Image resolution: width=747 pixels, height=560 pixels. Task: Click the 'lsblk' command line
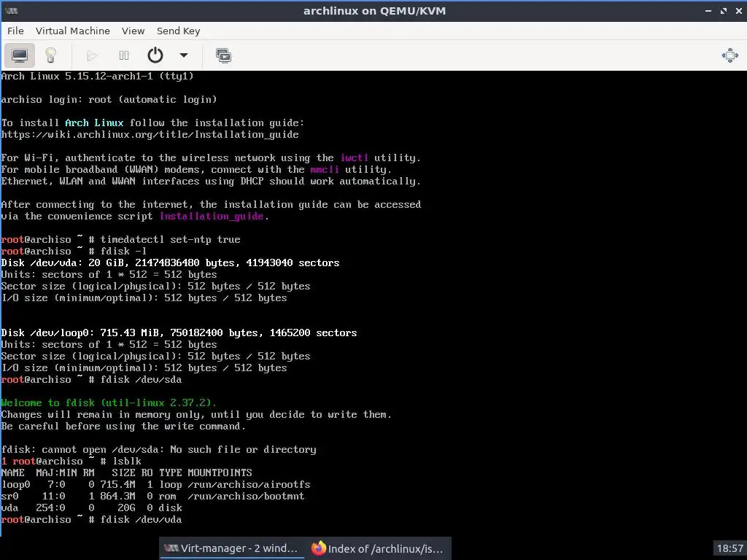[71, 462]
